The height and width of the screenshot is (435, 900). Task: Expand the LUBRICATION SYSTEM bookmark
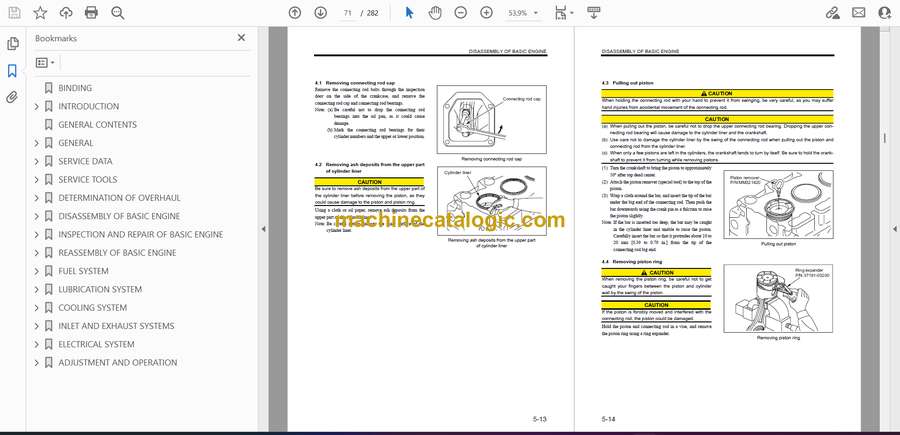click(37, 289)
